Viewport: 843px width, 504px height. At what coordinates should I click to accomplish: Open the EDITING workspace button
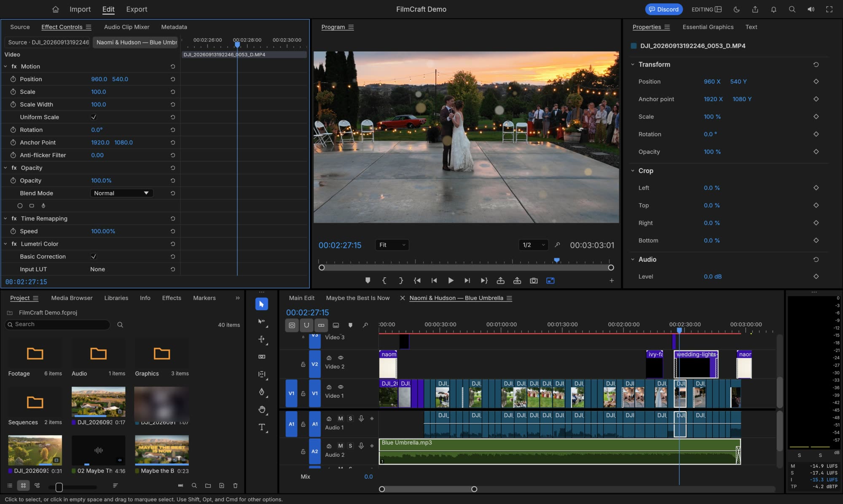tap(706, 9)
